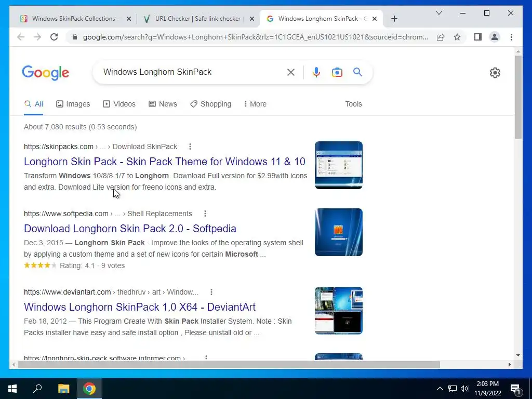Submit search with the magnifier icon
Image resolution: width=532 pixels, height=399 pixels.
click(x=357, y=72)
